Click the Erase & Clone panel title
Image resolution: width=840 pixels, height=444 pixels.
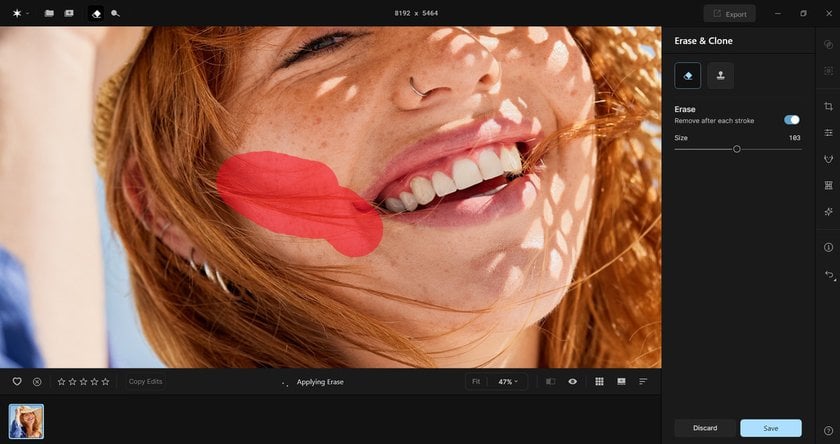pyautogui.click(x=703, y=41)
